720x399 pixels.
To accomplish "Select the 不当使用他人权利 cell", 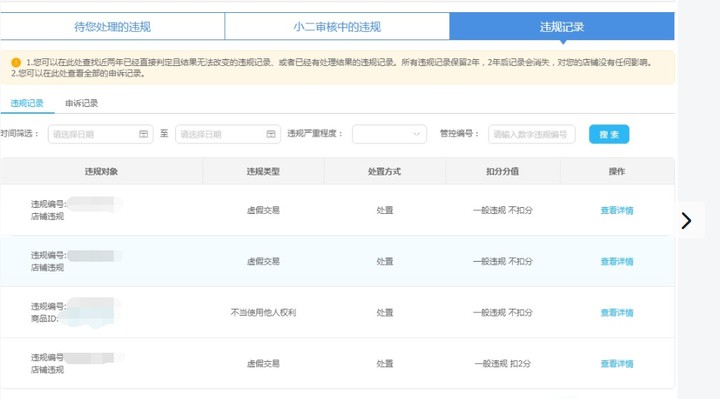I will coord(263,313).
